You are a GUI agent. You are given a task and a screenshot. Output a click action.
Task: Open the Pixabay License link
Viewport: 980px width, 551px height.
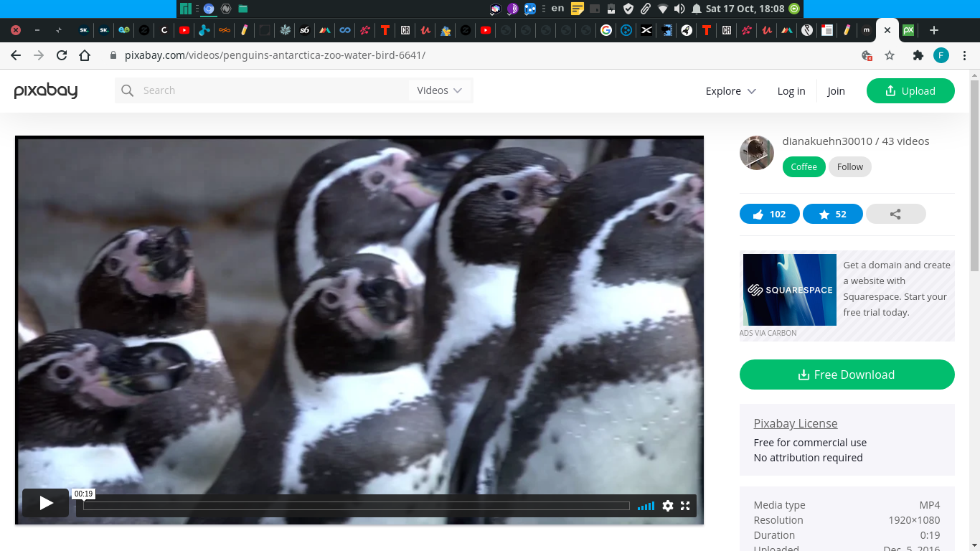point(796,423)
